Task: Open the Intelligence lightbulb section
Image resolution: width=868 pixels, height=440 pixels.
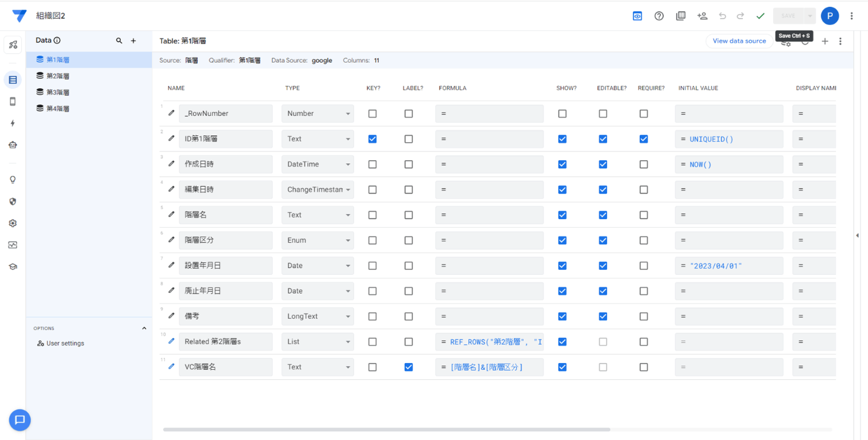Action: point(13,180)
